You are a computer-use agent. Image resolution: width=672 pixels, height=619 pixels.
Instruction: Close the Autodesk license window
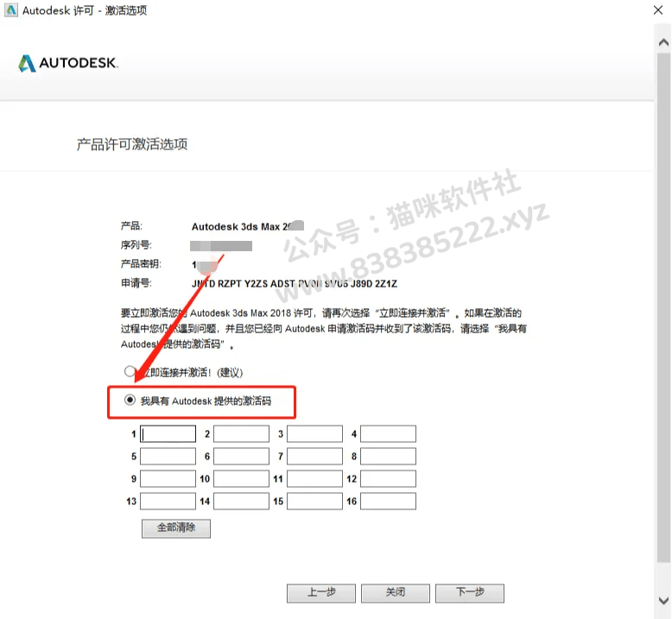pyautogui.click(x=658, y=9)
